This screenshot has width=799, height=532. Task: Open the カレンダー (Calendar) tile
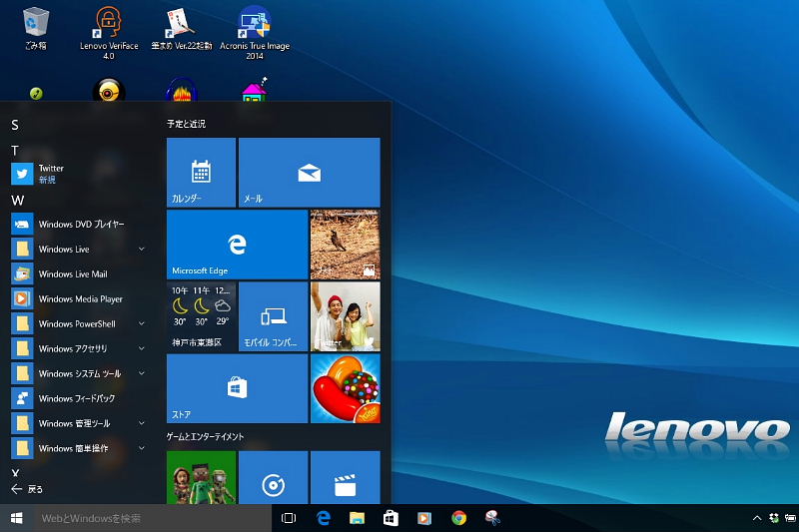coord(202,172)
